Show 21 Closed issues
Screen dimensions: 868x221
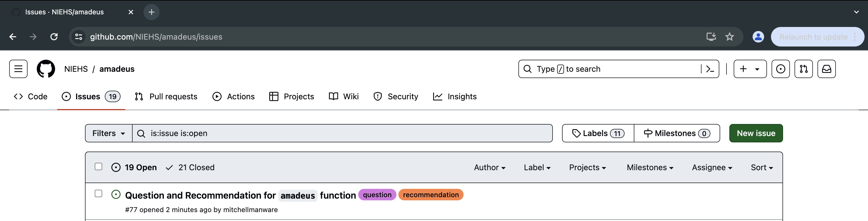point(190,168)
